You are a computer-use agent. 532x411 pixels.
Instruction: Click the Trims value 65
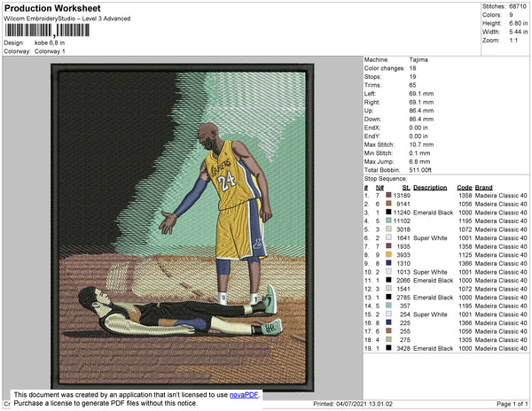pyautogui.click(x=412, y=85)
